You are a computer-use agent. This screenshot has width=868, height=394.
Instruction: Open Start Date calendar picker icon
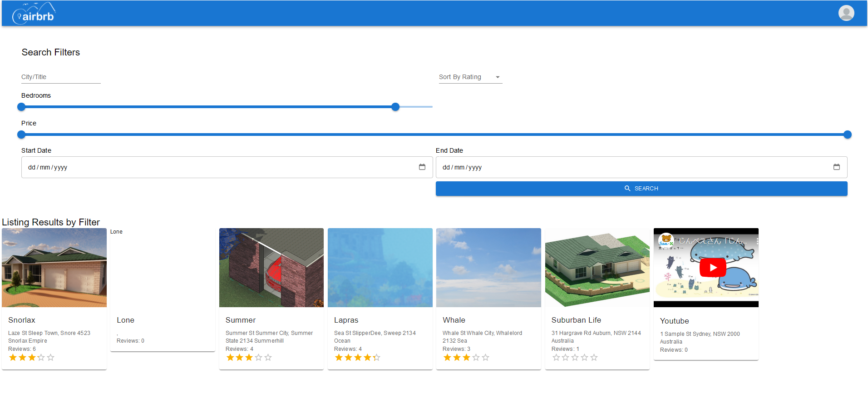point(422,167)
